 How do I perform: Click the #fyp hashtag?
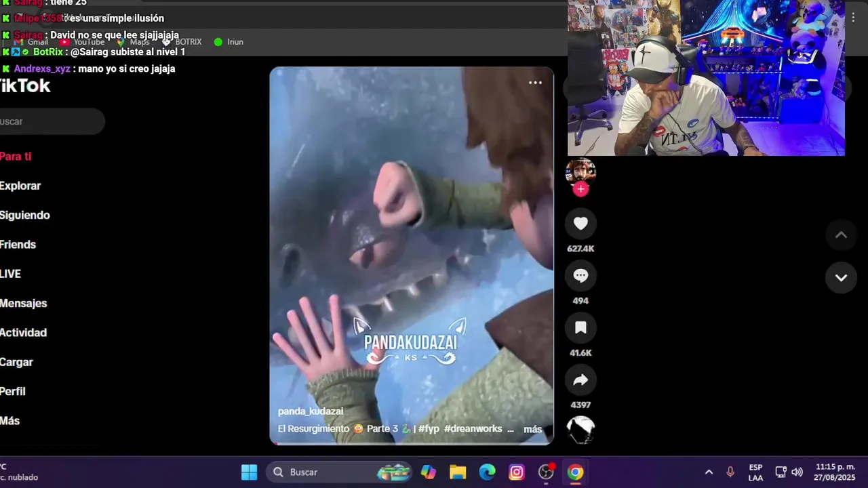(x=429, y=429)
